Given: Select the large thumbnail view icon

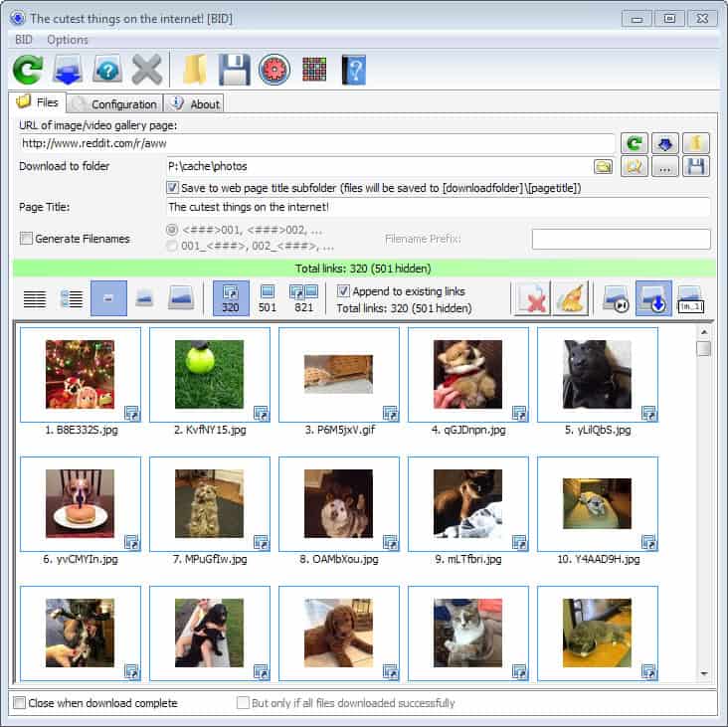Looking at the screenshot, I should [181, 298].
